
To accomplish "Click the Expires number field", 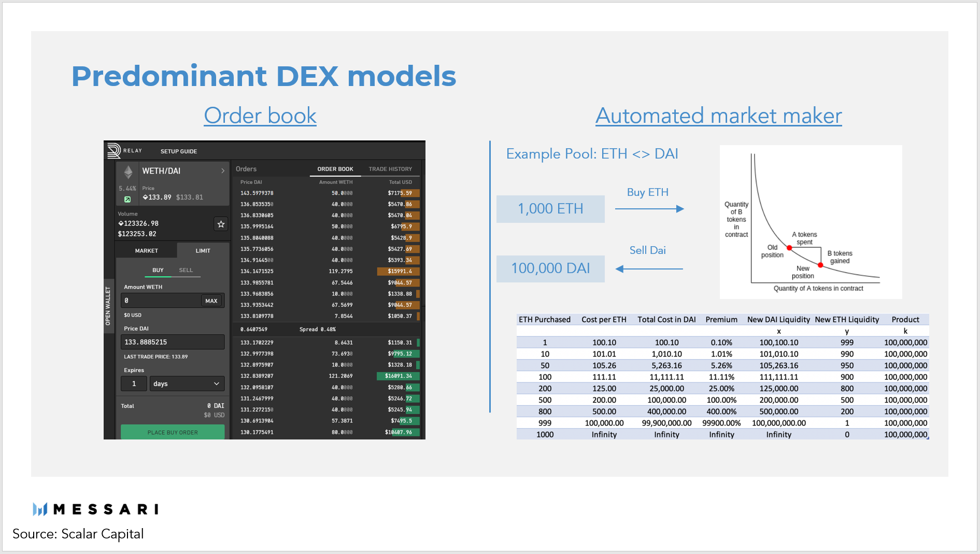I will [x=134, y=383].
